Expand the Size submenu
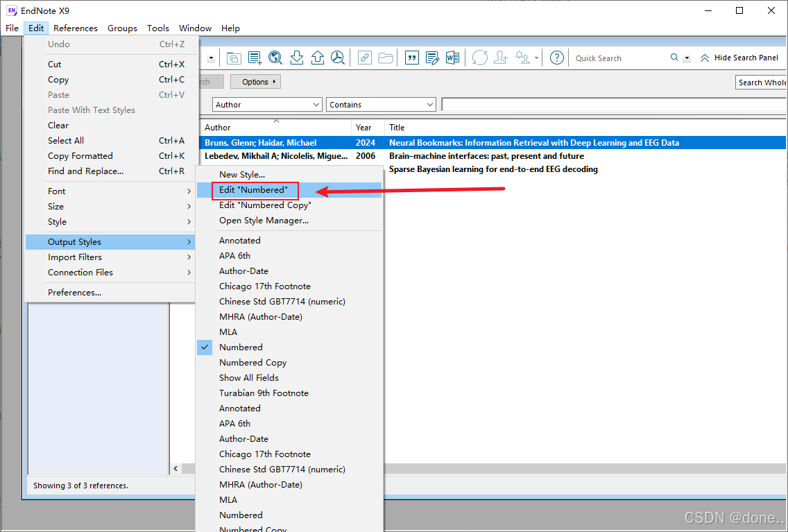This screenshot has height=532, width=788. pos(110,207)
